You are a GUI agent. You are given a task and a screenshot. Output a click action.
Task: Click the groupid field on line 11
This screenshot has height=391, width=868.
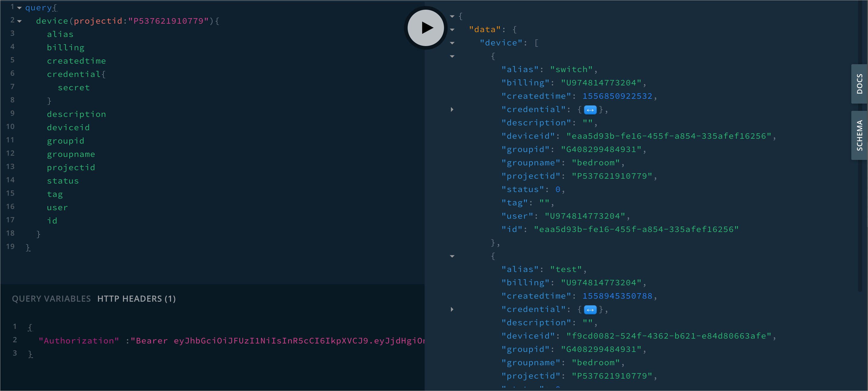pyautogui.click(x=66, y=141)
